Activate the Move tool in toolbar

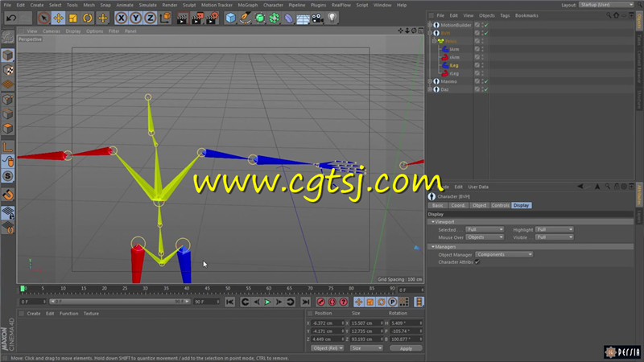coord(58,18)
